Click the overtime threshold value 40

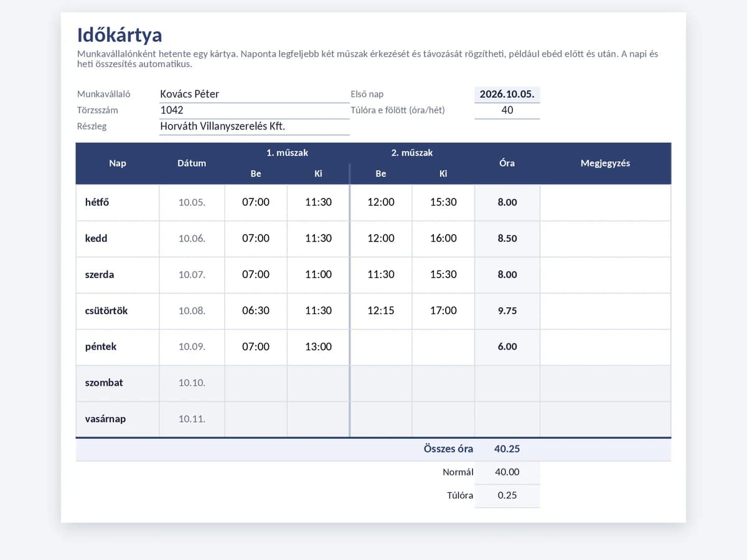click(x=507, y=111)
